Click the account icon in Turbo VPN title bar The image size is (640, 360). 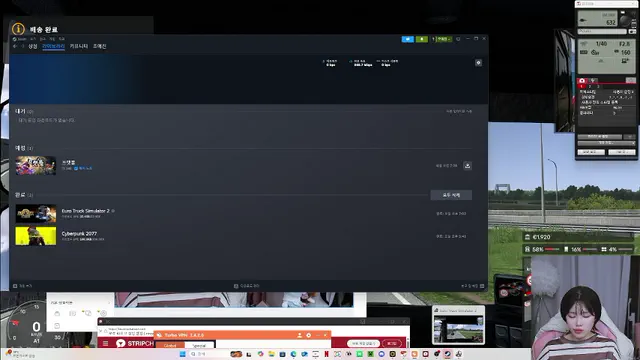(300, 335)
